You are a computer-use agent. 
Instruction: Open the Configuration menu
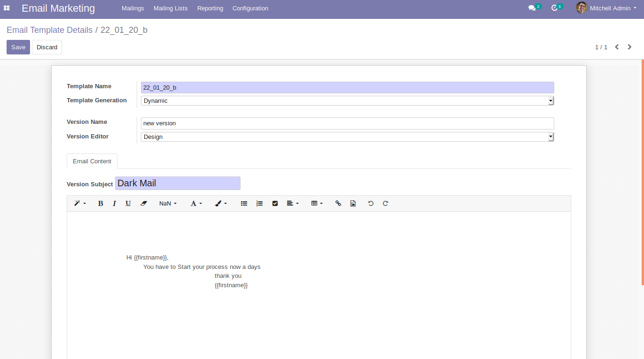coord(250,8)
